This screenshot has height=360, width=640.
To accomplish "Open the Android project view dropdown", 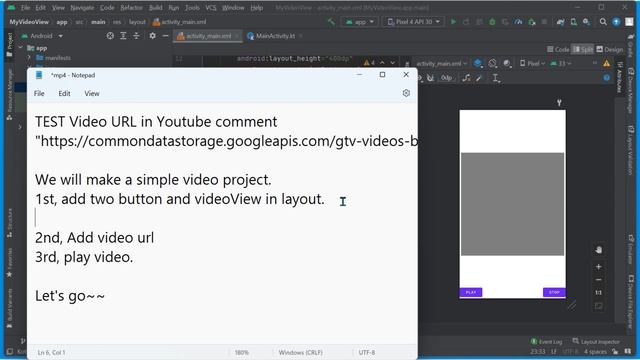I will tap(42, 36).
